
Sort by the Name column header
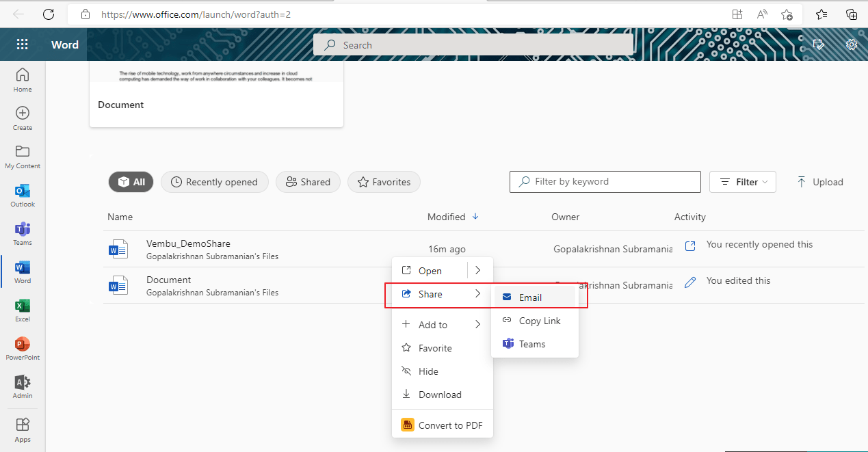[x=120, y=217]
